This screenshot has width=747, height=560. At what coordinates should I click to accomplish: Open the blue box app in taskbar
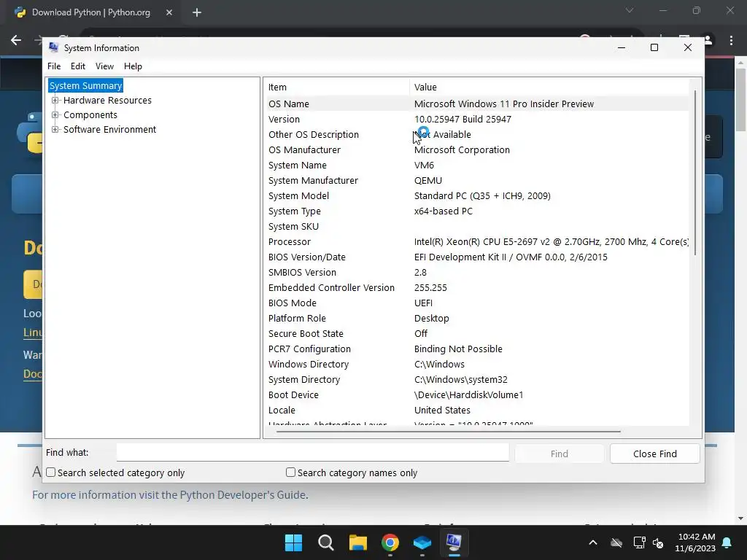pos(422,542)
